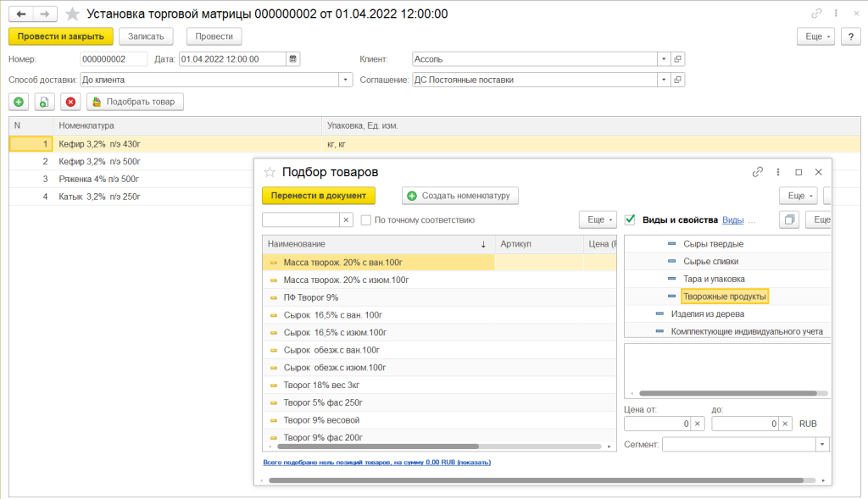Select Сыры твердые in types tree
Image resolution: width=868 pixels, height=499 pixels.
pos(713,244)
